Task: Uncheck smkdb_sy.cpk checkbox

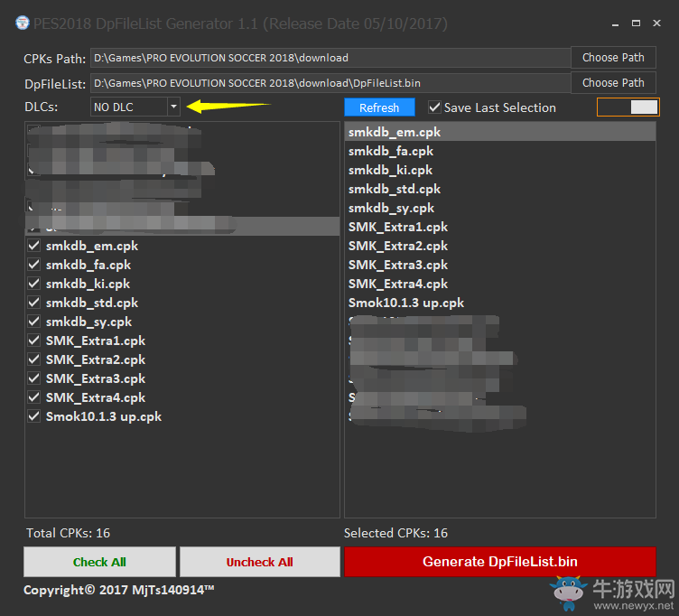Action: click(33, 322)
